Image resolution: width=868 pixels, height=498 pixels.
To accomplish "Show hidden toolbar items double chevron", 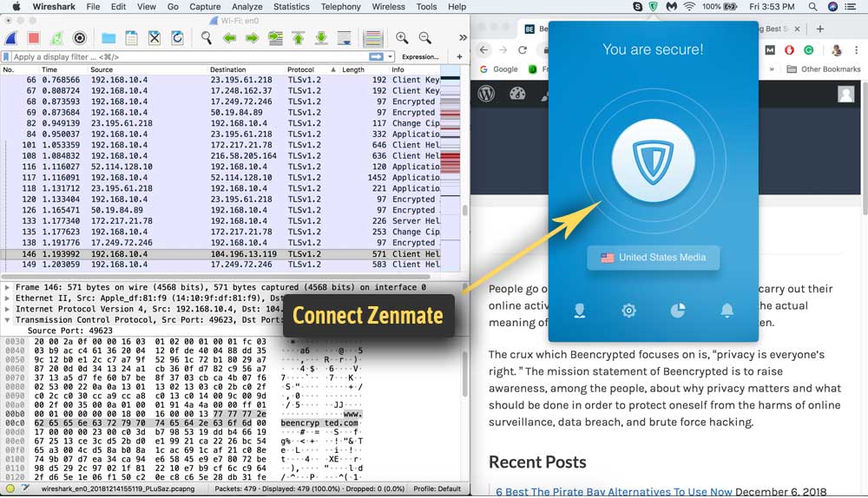I will click(463, 37).
